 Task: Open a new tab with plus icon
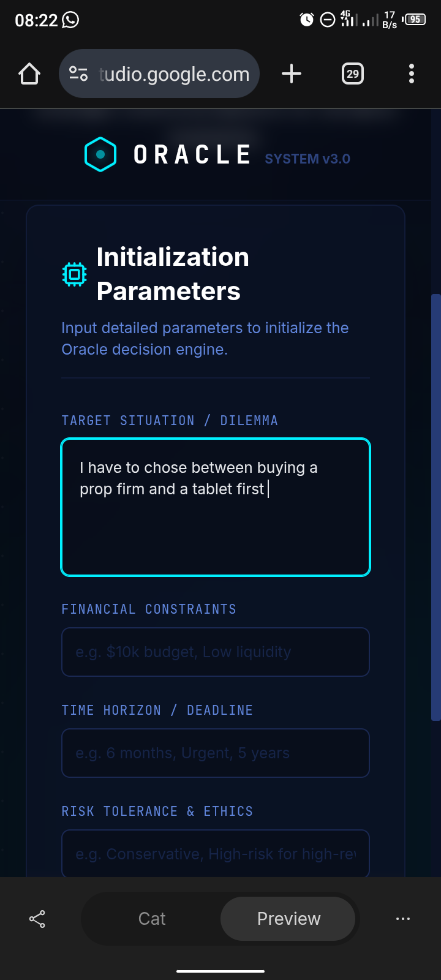[x=292, y=74]
